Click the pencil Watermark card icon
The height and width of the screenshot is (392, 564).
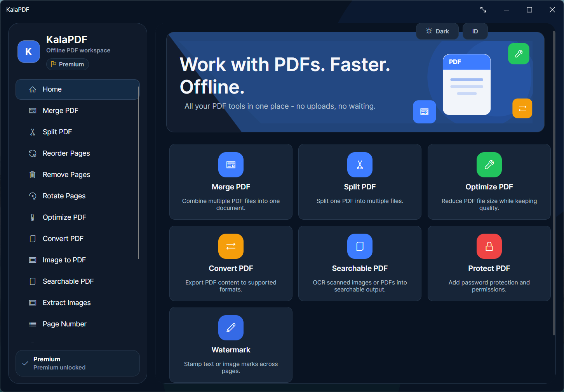pos(231,328)
